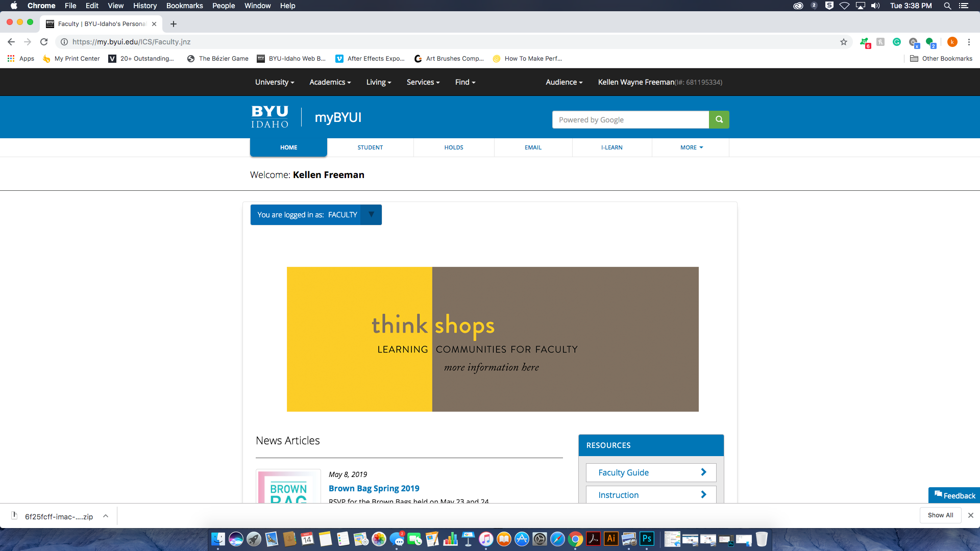Switch to the STUDENT tab
The width and height of the screenshot is (980, 551).
click(x=370, y=147)
